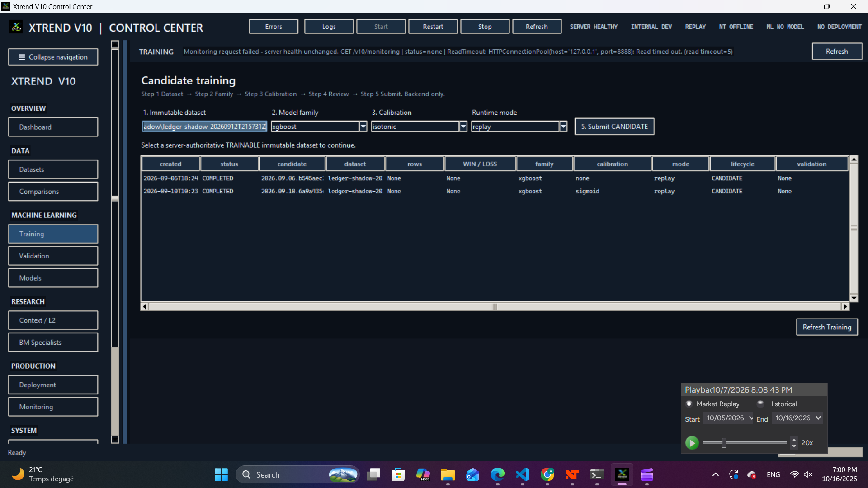Click the table scroll-down arrow
Viewport: 868px width, 488px height.
point(854,298)
